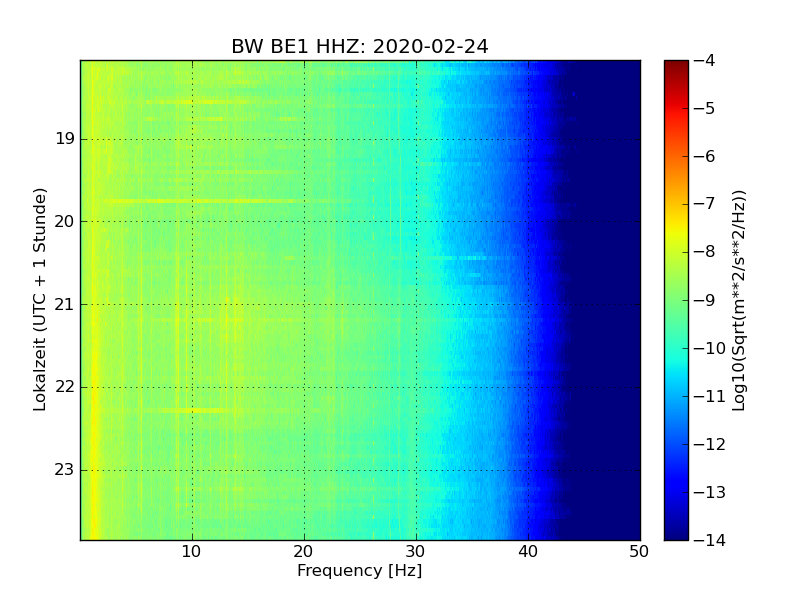Click the y-axis label Lokalzeit (UTC + 1 Stunde)

tap(40, 300)
